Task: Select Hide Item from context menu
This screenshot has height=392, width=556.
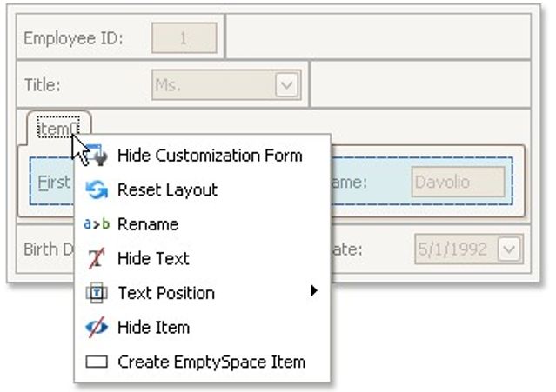Action: (x=153, y=328)
